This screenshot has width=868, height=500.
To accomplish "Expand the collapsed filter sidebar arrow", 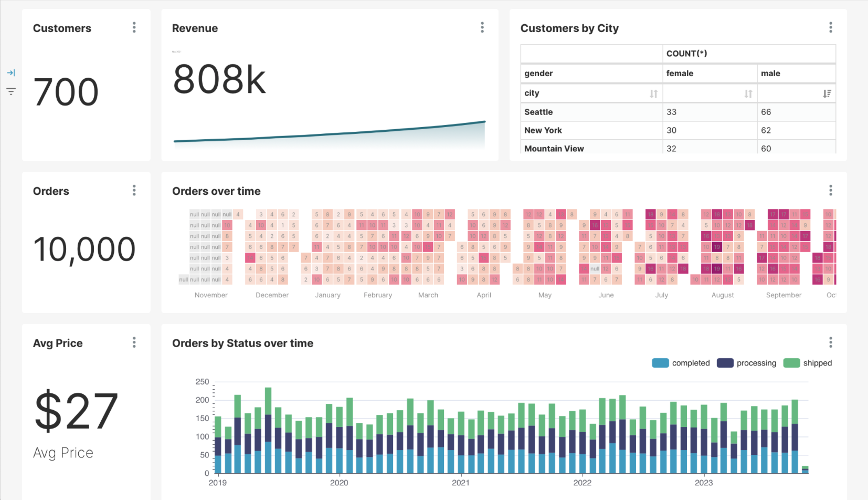I will 11,73.
